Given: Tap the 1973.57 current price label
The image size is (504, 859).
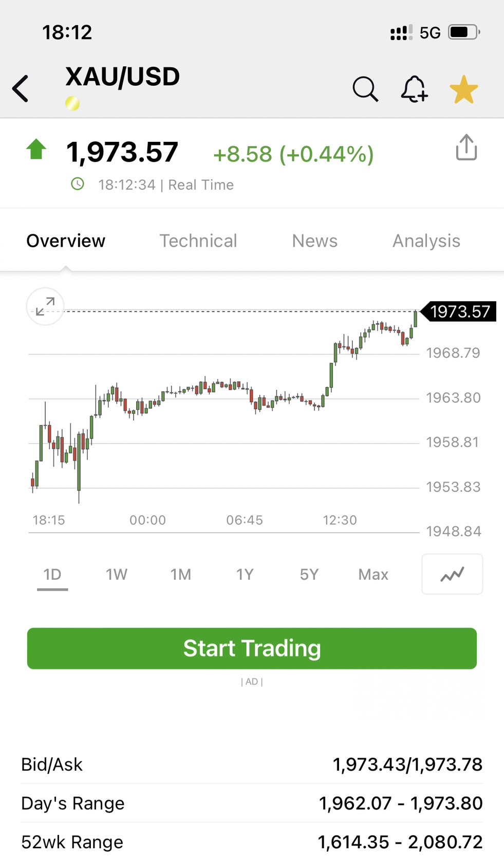Looking at the screenshot, I should point(460,312).
